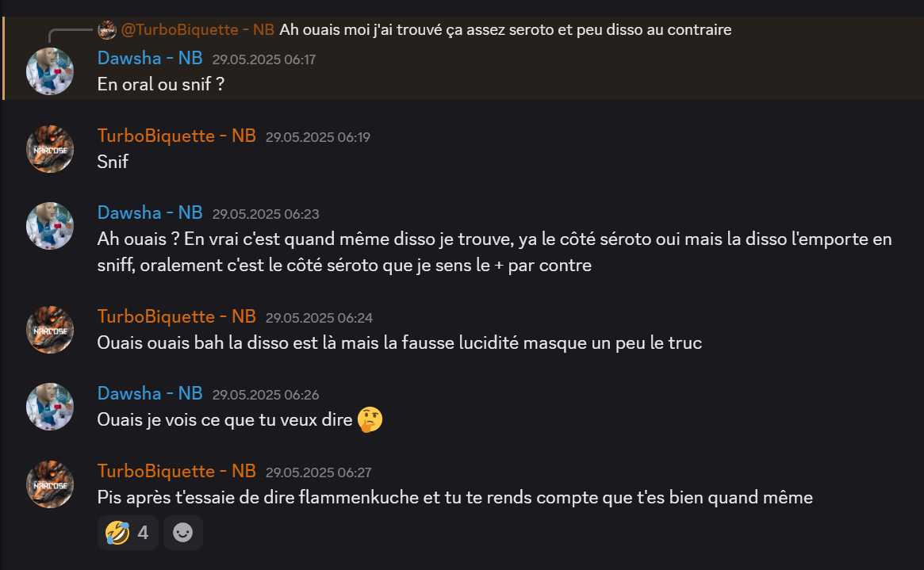Click the timestamp 29.05.2025 06:27
The image size is (924, 570).
click(318, 472)
